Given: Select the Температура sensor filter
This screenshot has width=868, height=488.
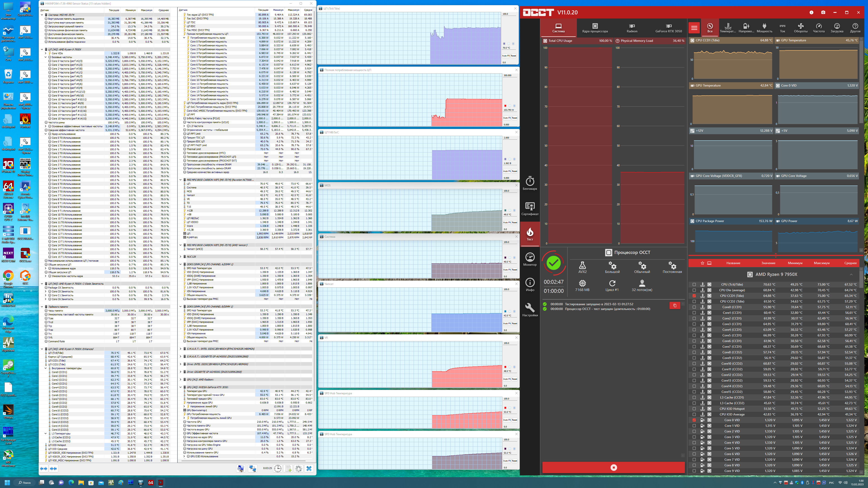Looking at the screenshot, I should (x=728, y=28).
